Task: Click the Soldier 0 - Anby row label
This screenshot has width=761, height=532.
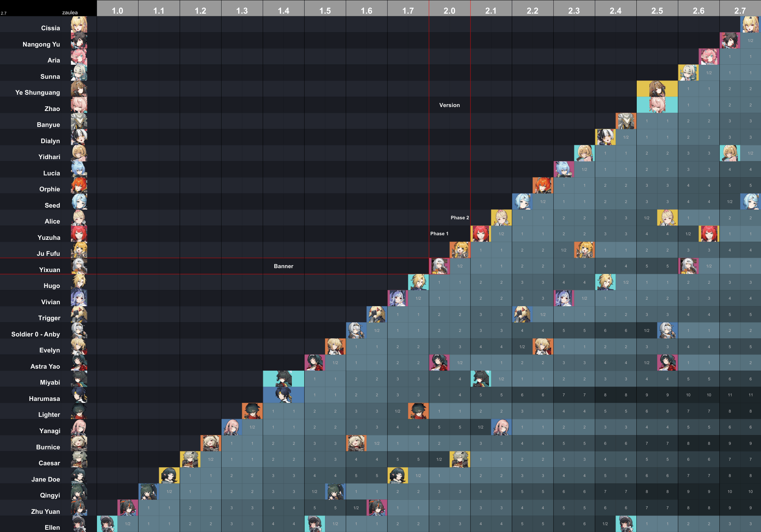Action: point(35,334)
